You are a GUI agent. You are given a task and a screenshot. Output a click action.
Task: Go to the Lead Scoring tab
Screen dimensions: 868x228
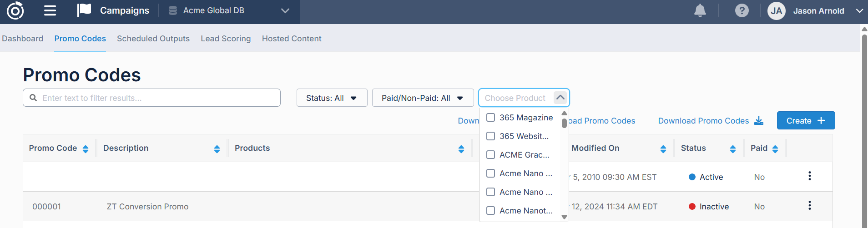(x=226, y=39)
